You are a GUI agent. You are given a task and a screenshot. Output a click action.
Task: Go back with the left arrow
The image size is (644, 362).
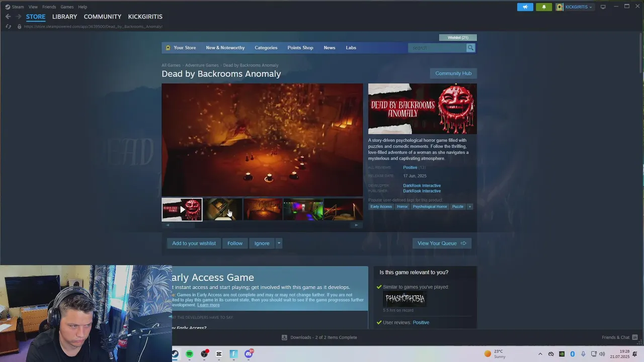pyautogui.click(x=8, y=17)
